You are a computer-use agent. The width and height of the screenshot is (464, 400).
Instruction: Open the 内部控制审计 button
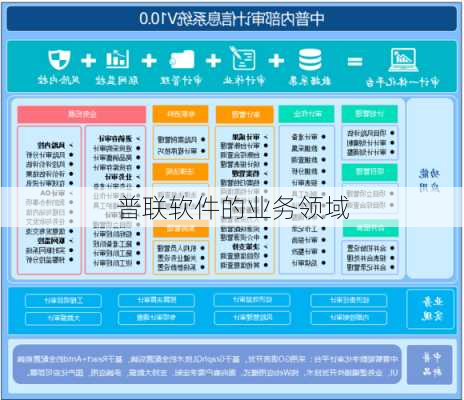[x=349, y=318]
